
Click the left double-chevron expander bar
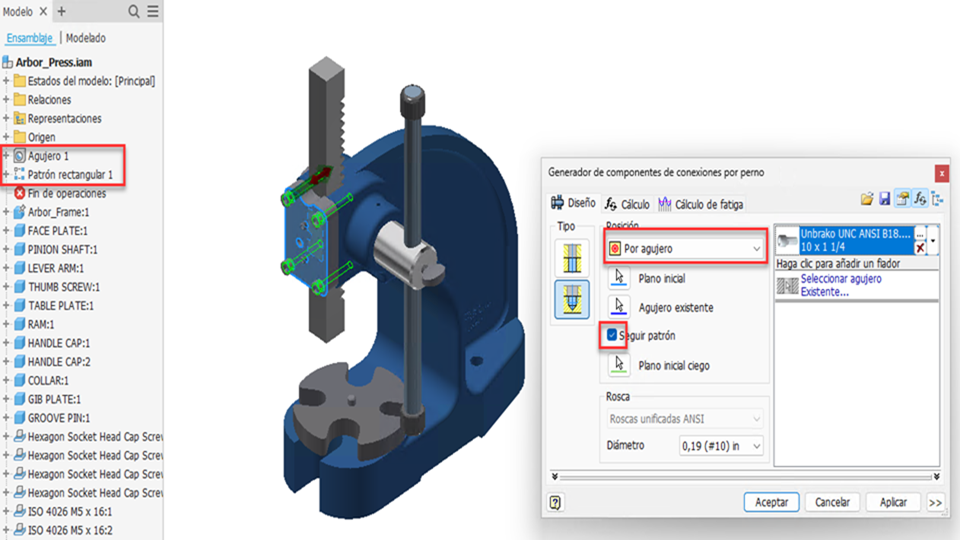click(555, 476)
